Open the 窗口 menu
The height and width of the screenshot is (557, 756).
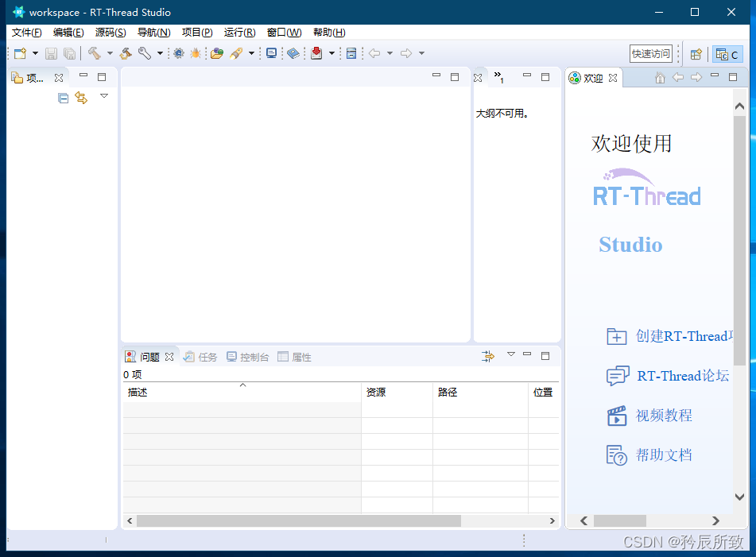[282, 33]
